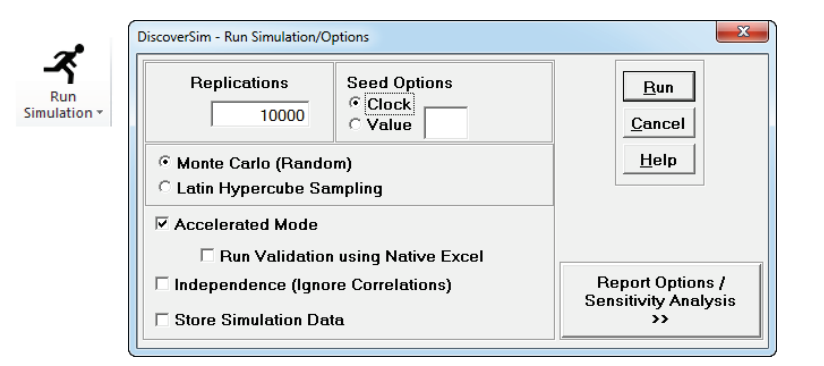Click the Cancel button
Viewport: 824px width, 366px height.
pos(658,123)
